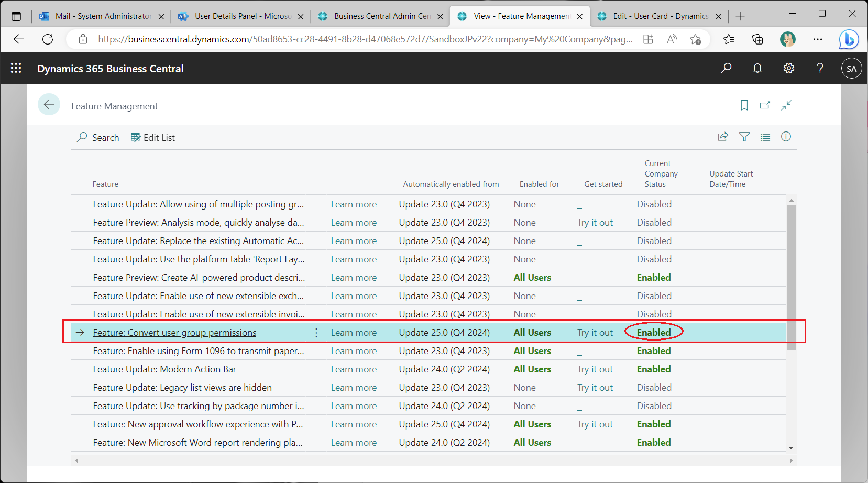Image resolution: width=868 pixels, height=483 pixels.
Task: Open the Search tool in the list toolbar
Action: [x=97, y=137]
